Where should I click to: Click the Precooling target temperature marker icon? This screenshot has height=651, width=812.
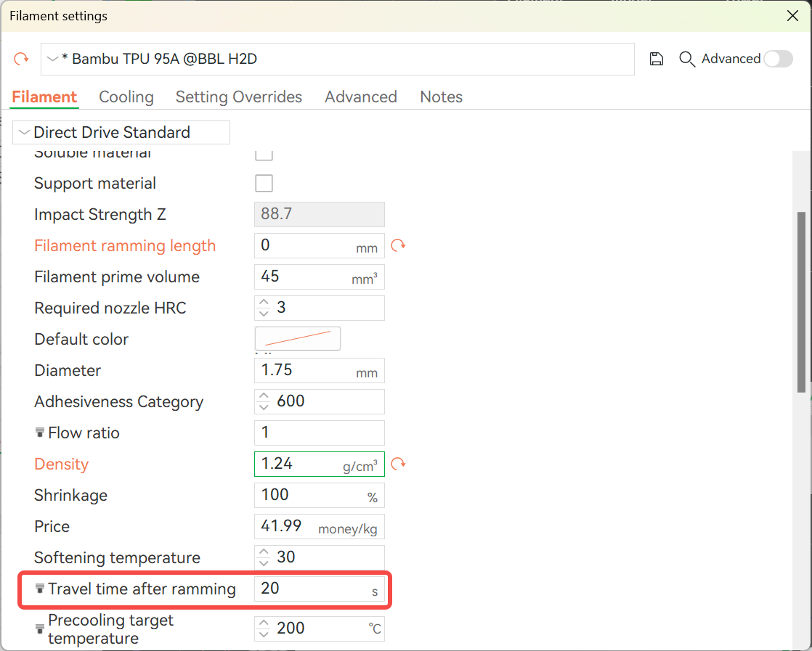coord(39,629)
